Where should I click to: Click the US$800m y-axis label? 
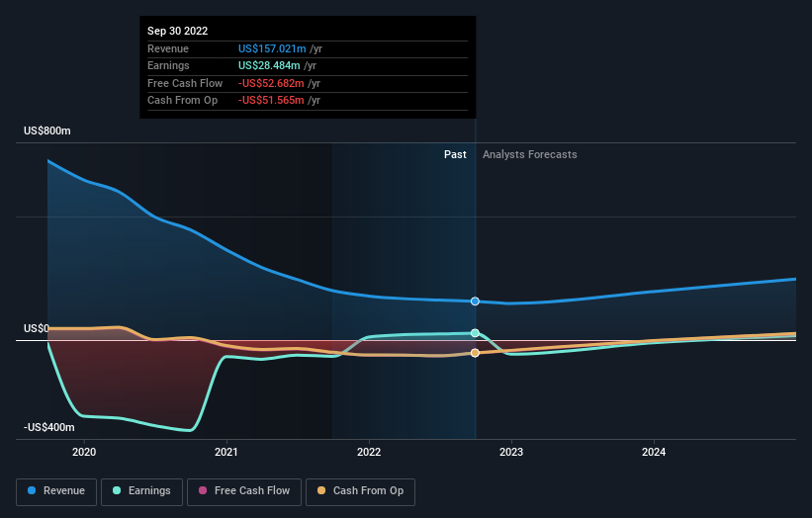coord(47,130)
